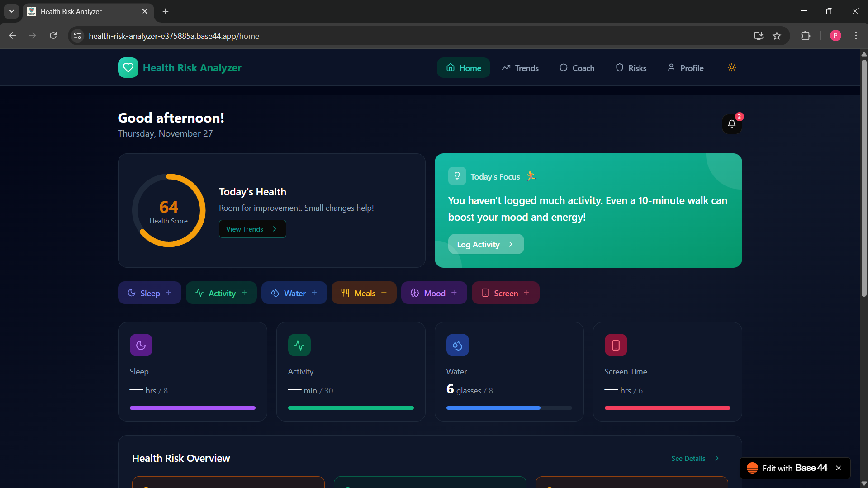Add a Water log entry
The width and height of the screenshot is (868, 488).
click(x=294, y=293)
